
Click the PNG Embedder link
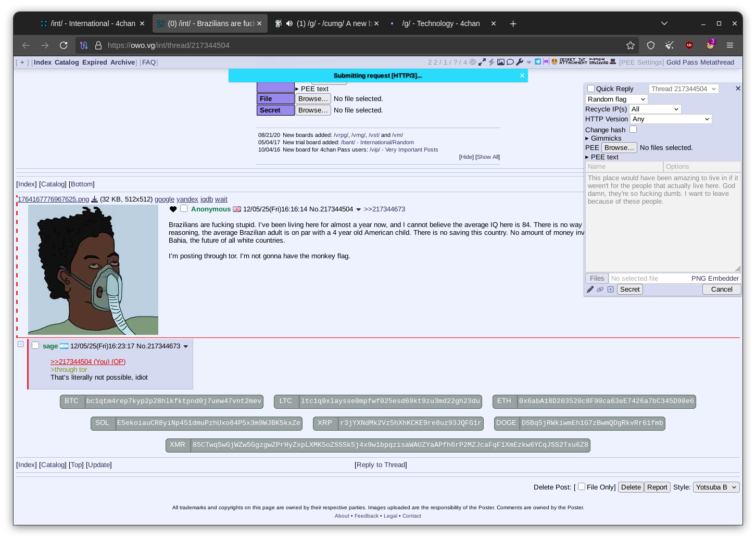[715, 279]
